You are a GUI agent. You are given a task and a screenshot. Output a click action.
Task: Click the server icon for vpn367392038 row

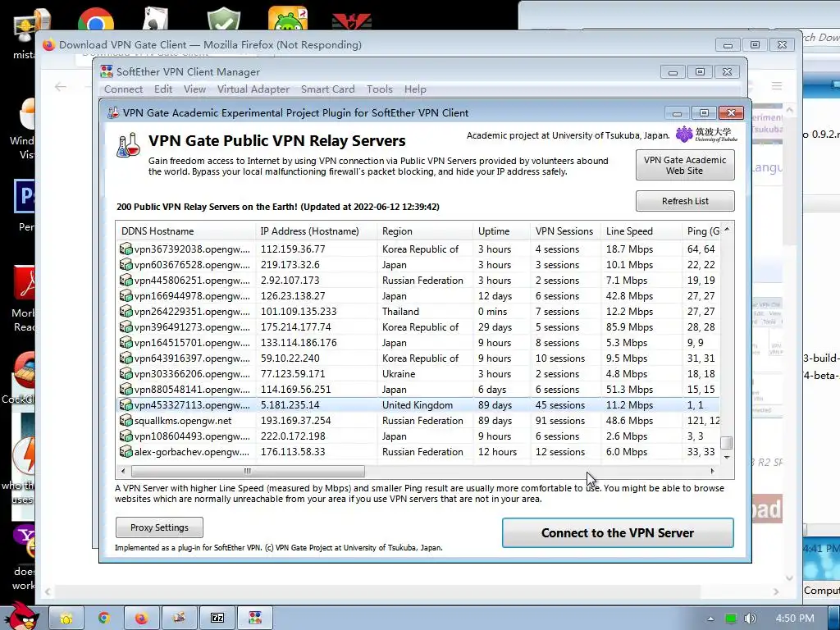coord(126,249)
